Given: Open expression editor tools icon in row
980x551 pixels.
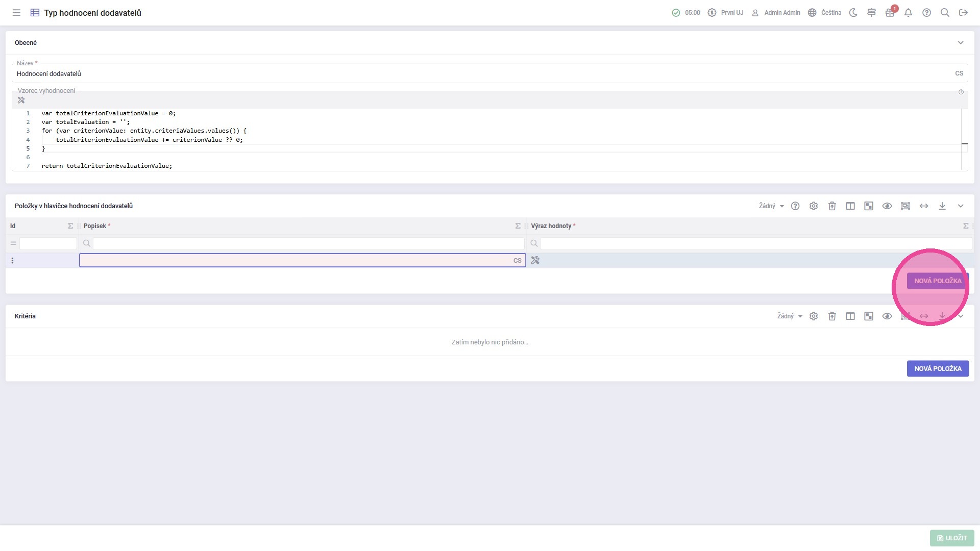Looking at the screenshot, I should (535, 261).
